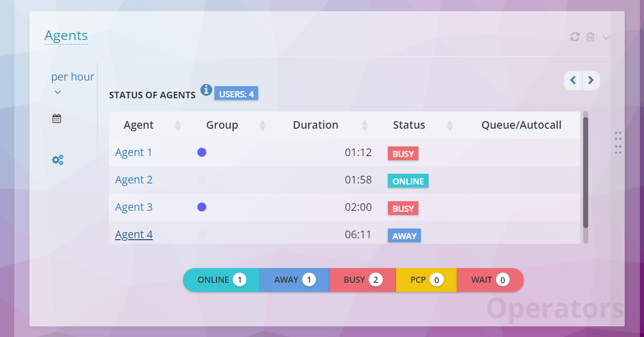Go to previous page with left arrow
644x337 pixels.
(573, 80)
